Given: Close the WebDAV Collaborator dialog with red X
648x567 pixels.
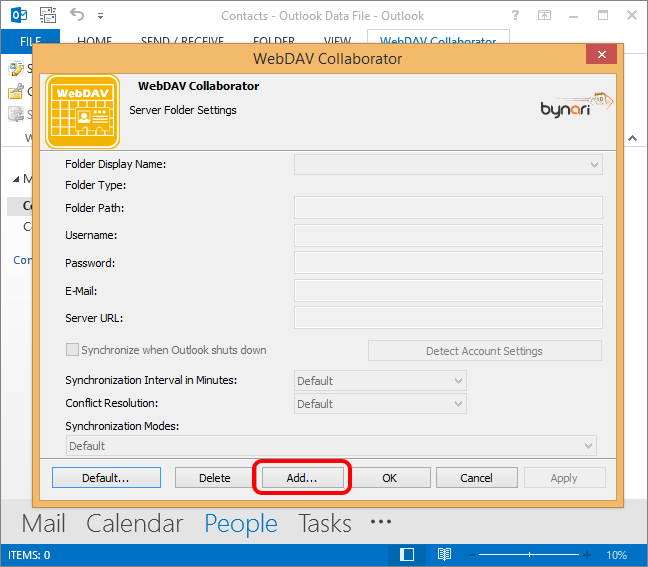Looking at the screenshot, I should click(601, 54).
